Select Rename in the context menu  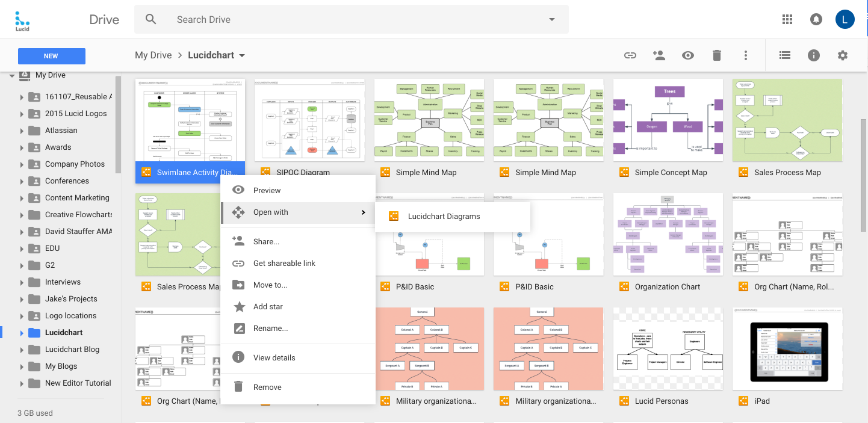click(x=269, y=328)
